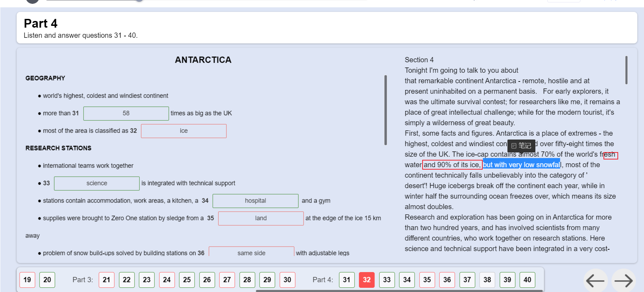Jump to question 38
Image resolution: width=644 pixels, height=292 pixels.
pos(487,280)
